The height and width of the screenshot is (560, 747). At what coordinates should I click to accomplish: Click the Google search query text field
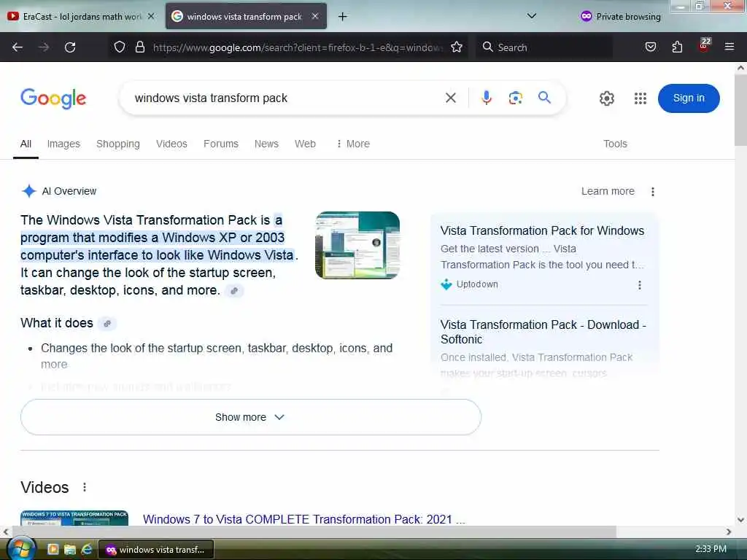point(286,98)
